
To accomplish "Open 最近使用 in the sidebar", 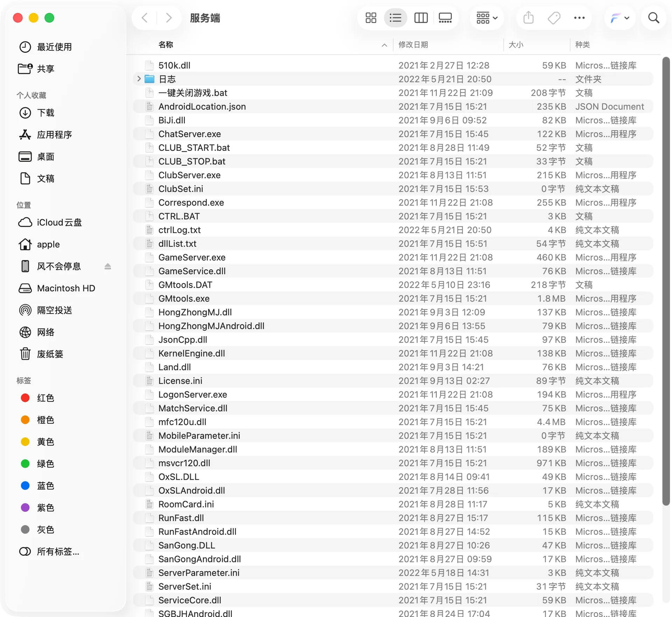I will click(45, 47).
